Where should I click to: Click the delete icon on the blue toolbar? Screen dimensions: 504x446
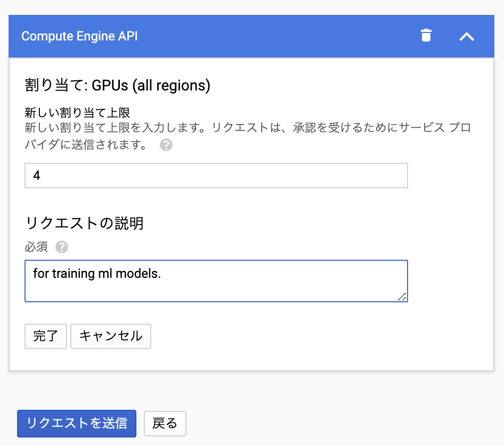(426, 36)
